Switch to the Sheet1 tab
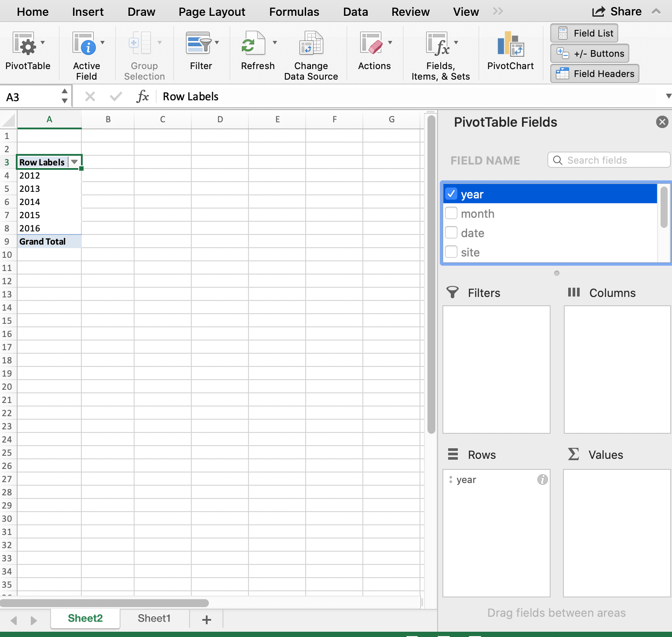 (x=154, y=619)
